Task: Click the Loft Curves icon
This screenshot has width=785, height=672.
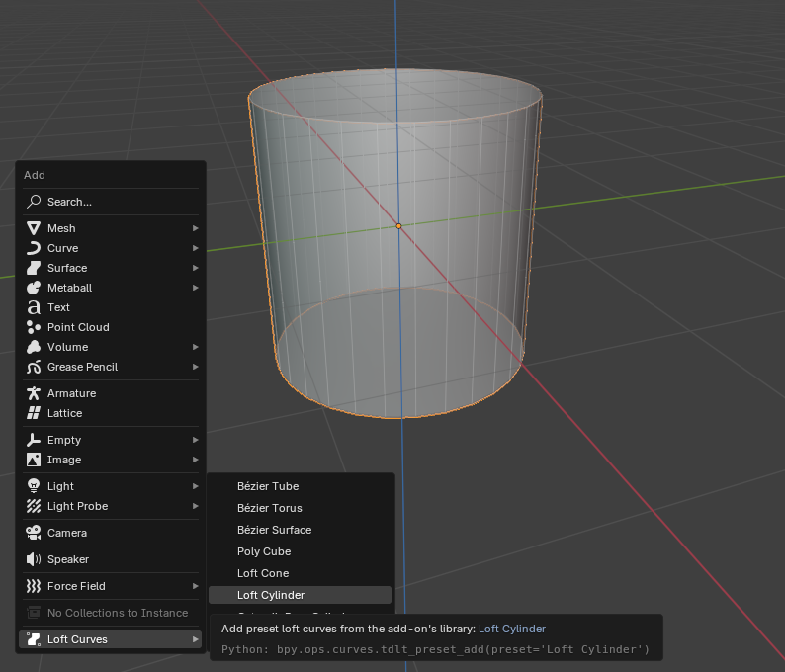Action: [34, 639]
